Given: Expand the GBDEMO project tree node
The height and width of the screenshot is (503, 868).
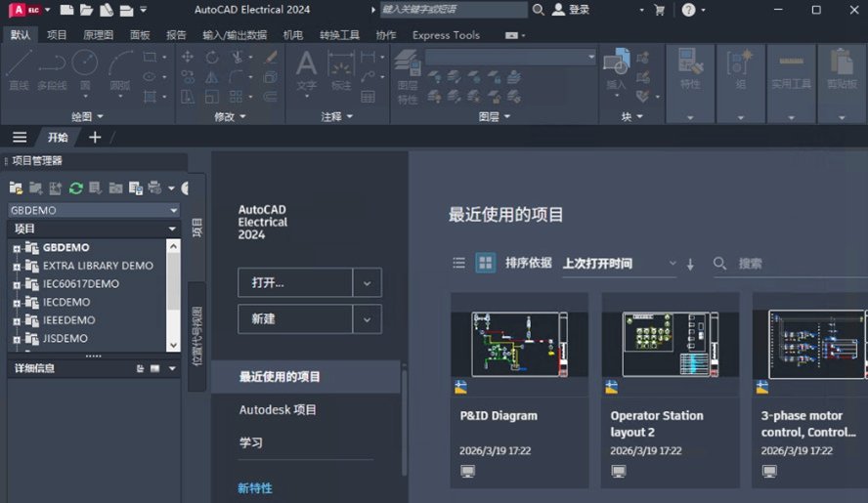Looking at the screenshot, I should (17, 248).
